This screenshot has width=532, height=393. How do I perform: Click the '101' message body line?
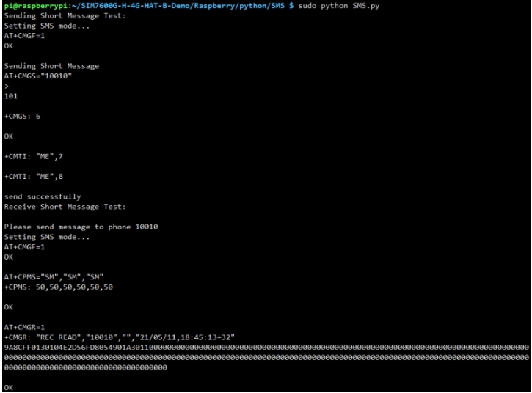point(11,96)
